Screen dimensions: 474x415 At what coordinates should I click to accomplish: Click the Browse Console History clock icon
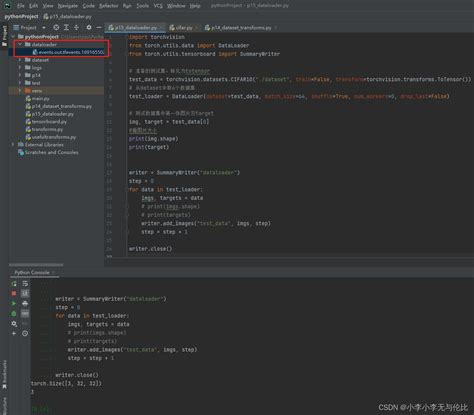coord(25,334)
